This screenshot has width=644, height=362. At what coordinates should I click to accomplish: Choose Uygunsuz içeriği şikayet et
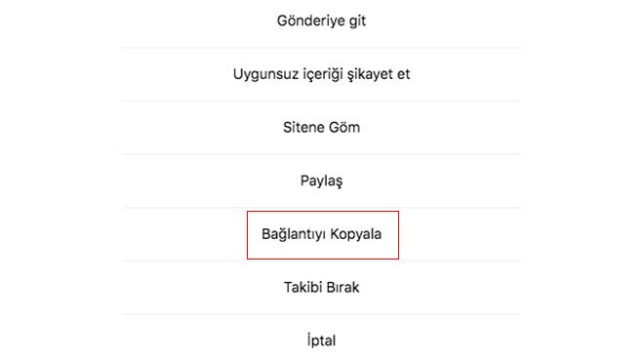[x=322, y=74]
